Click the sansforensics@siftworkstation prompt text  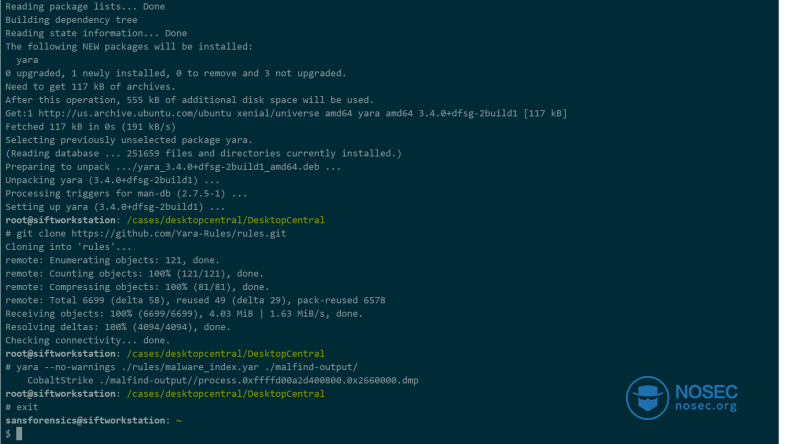(85, 420)
